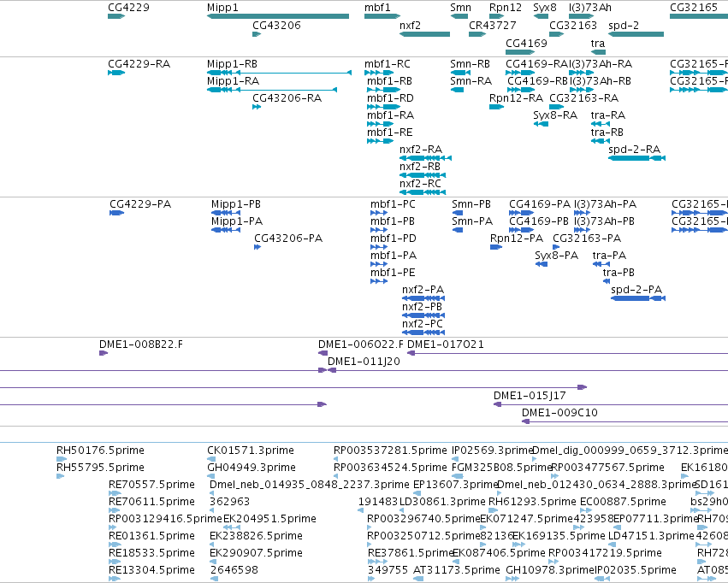Select the nxf2 gene label

click(x=410, y=25)
